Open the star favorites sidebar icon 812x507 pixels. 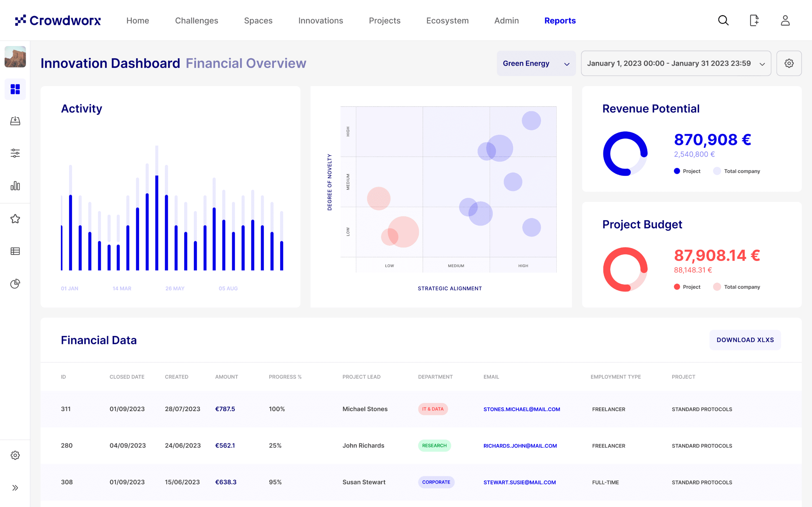point(15,219)
